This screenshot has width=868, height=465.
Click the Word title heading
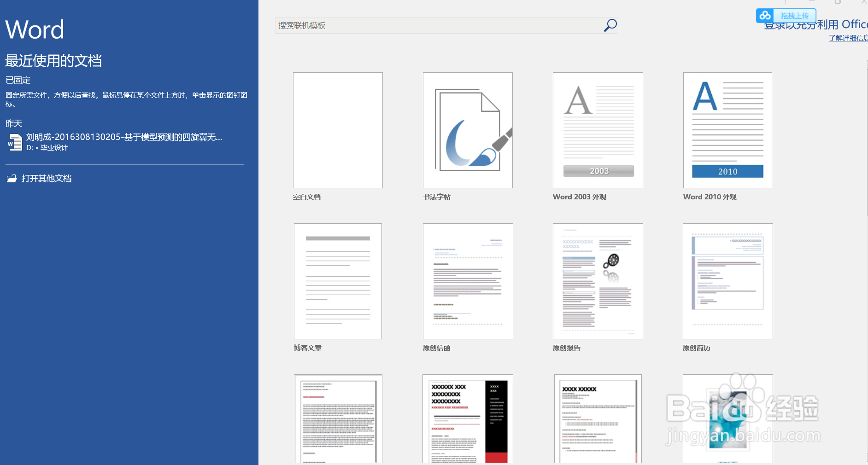(x=35, y=29)
